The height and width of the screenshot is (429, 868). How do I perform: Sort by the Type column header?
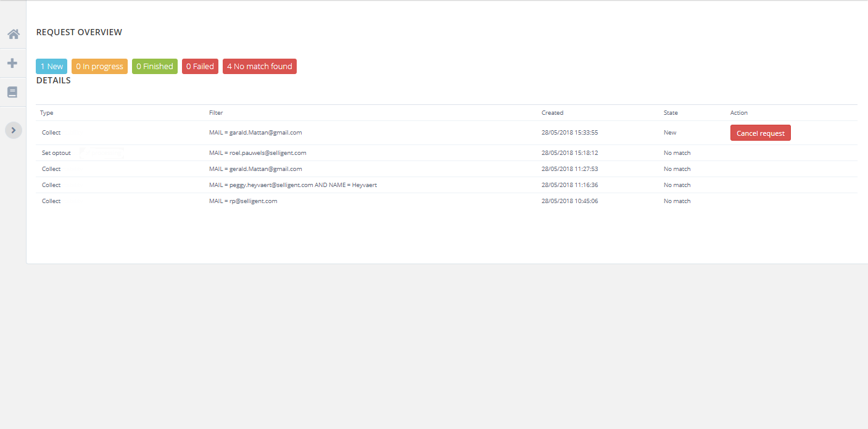(47, 113)
